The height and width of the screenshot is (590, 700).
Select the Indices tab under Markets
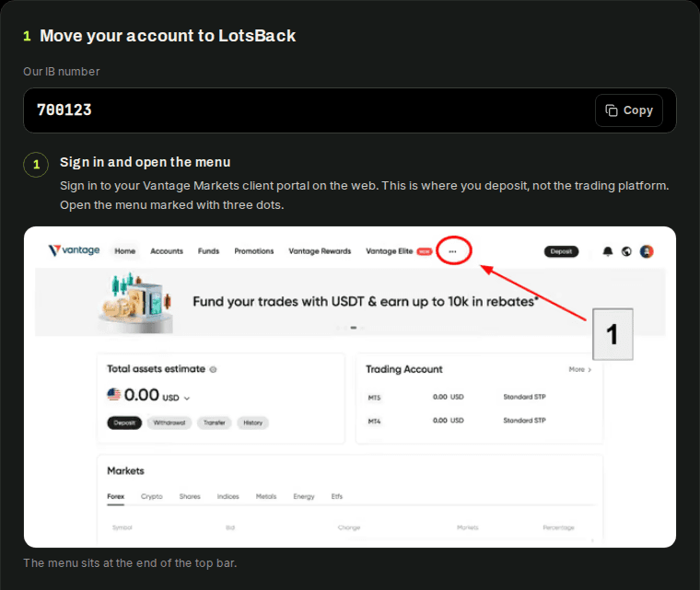pyautogui.click(x=228, y=496)
